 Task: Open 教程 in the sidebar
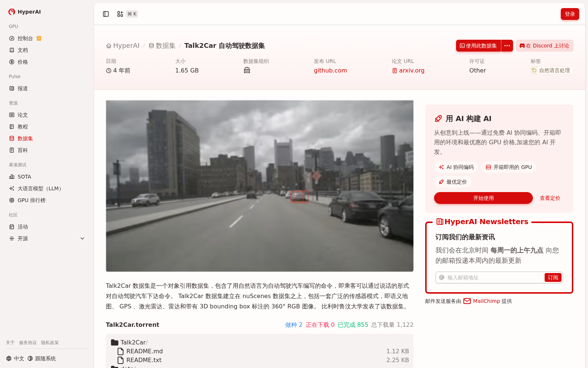point(47,127)
